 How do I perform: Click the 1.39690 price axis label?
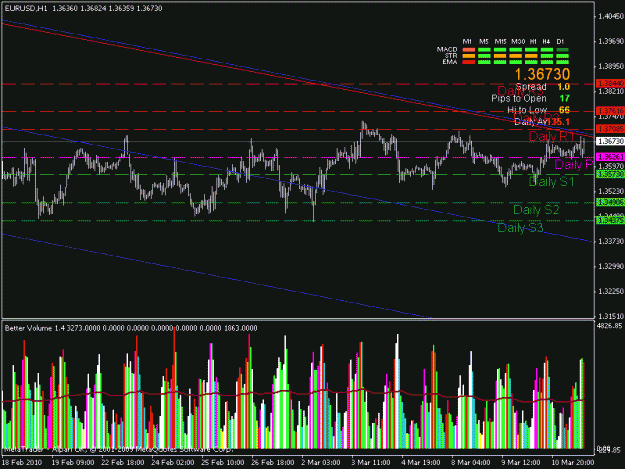(x=611, y=41)
